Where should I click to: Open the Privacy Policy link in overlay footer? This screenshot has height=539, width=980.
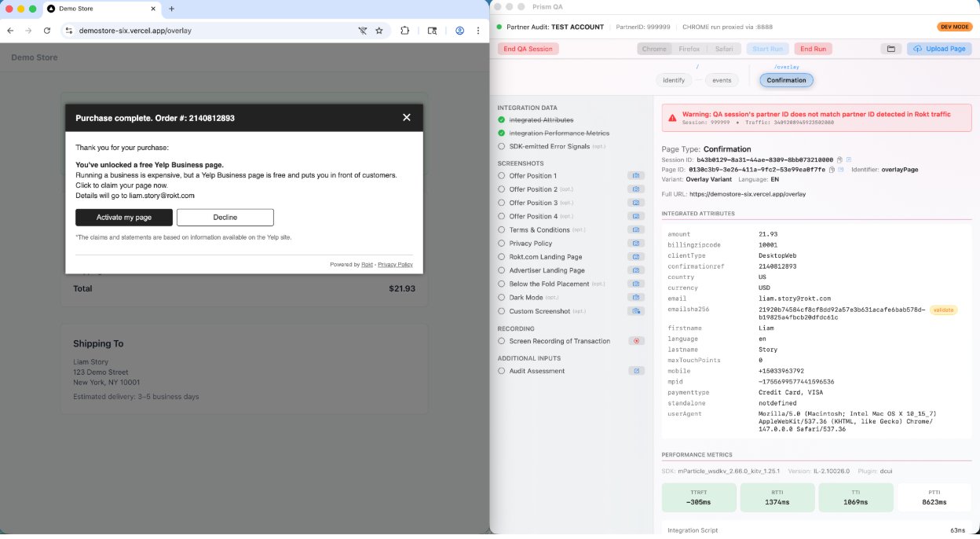point(395,265)
